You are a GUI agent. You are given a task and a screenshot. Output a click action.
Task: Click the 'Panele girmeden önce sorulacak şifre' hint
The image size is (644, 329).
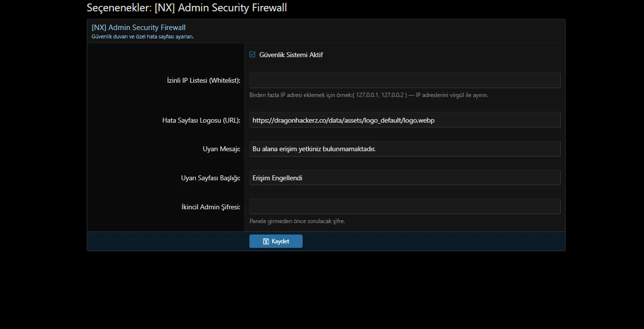[x=297, y=221]
